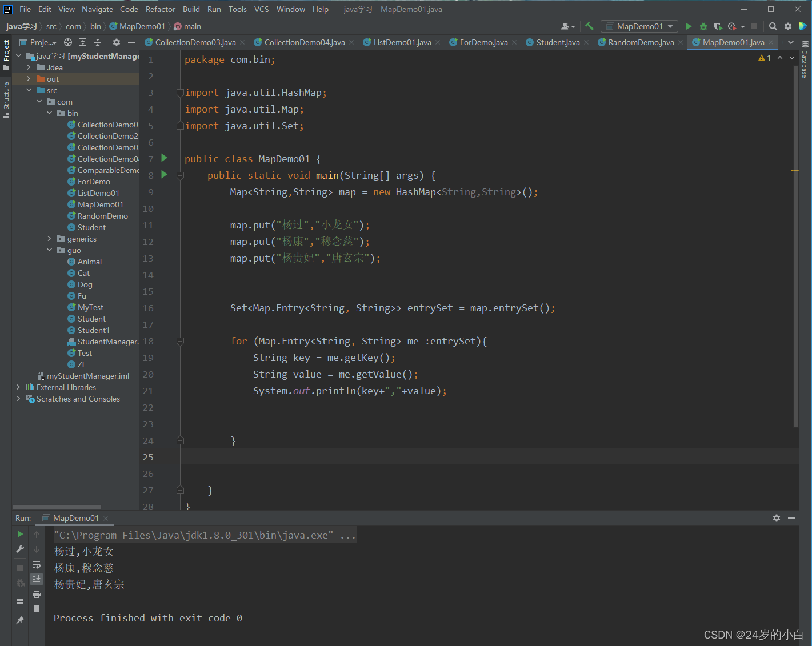Close the ForDemo.java editor tab
Screen dimensions: 812x646
514,42
